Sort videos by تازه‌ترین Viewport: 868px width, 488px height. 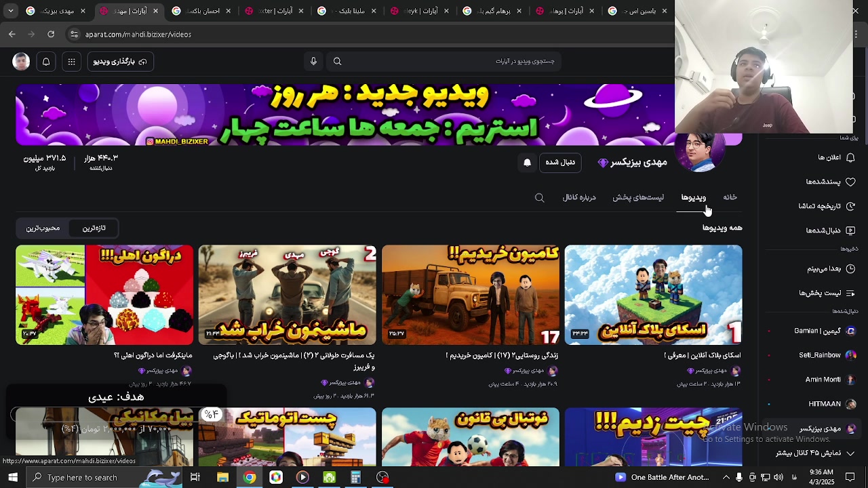(x=94, y=228)
